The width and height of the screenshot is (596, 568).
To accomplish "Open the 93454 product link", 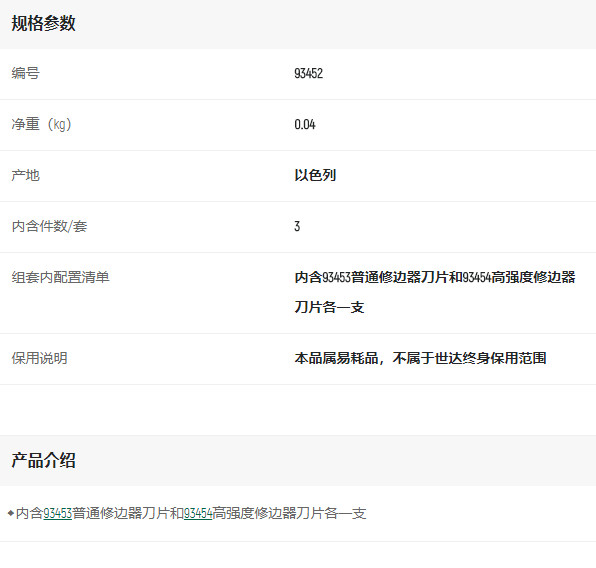I will (198, 513).
